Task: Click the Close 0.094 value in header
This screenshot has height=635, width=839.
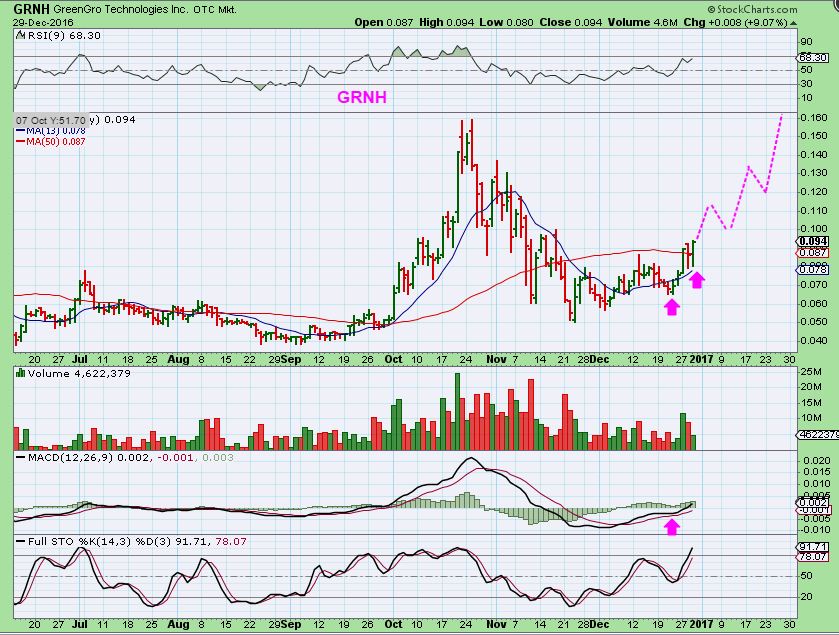Action: [x=570, y=22]
